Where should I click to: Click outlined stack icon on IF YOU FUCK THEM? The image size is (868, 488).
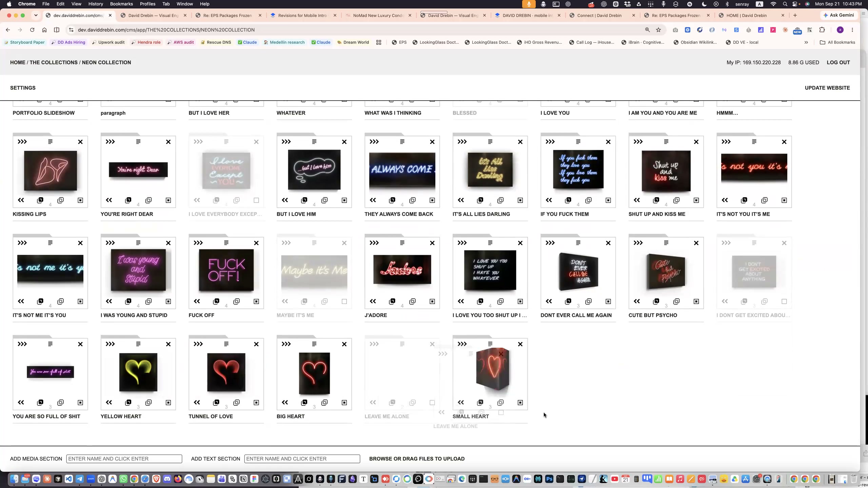(588, 200)
